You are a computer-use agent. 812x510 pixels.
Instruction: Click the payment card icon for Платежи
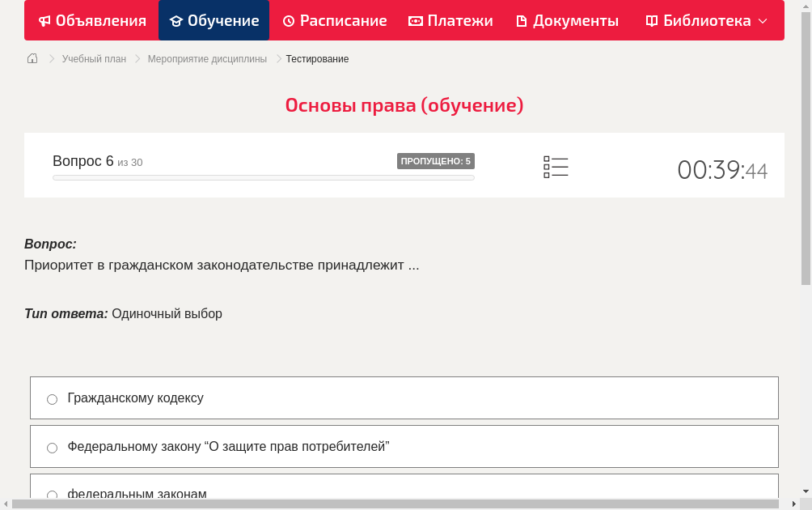[x=416, y=20]
